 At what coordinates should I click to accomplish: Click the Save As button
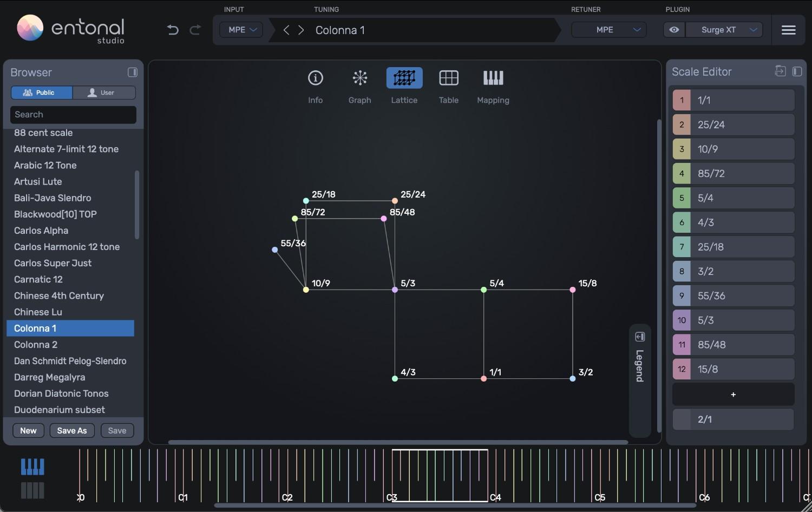point(72,430)
